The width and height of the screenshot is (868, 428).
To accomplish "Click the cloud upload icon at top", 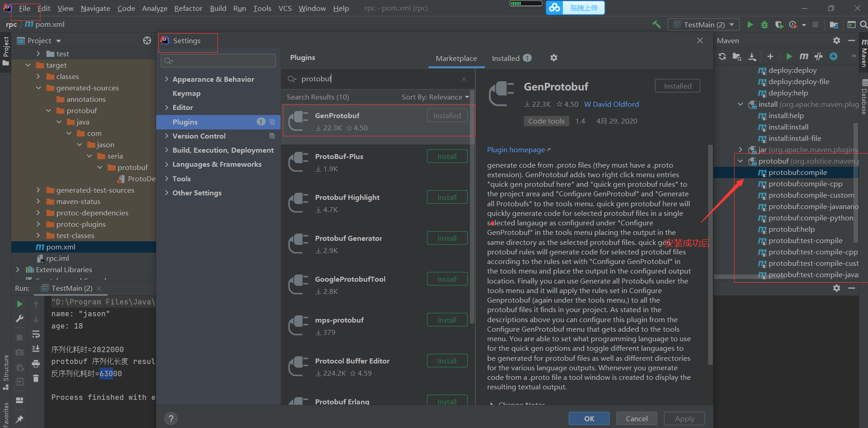I will (x=554, y=8).
